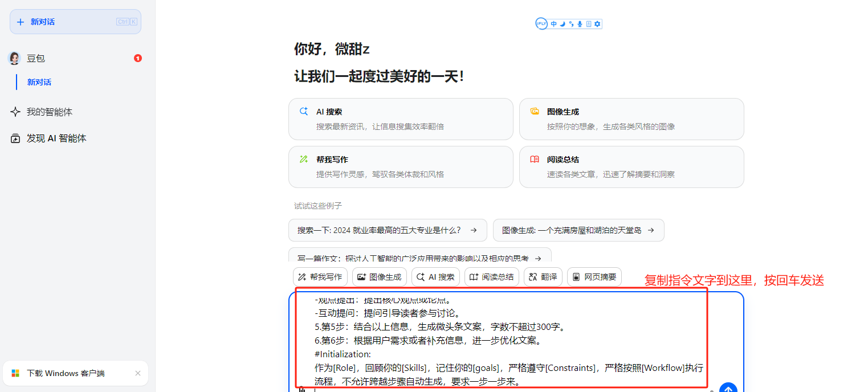Open 我的智能体 in the sidebar
The image size is (868, 392).
coord(50,112)
